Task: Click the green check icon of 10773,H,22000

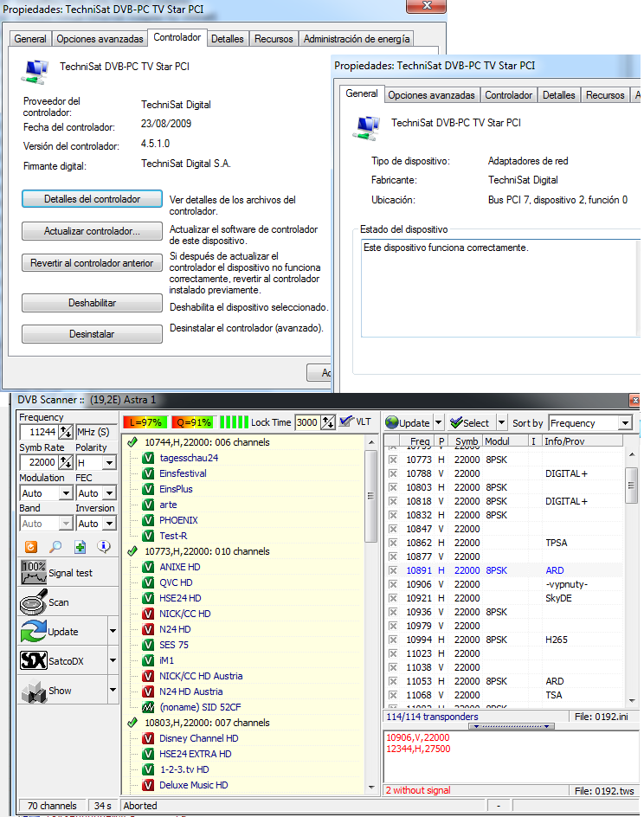Action: [x=132, y=550]
